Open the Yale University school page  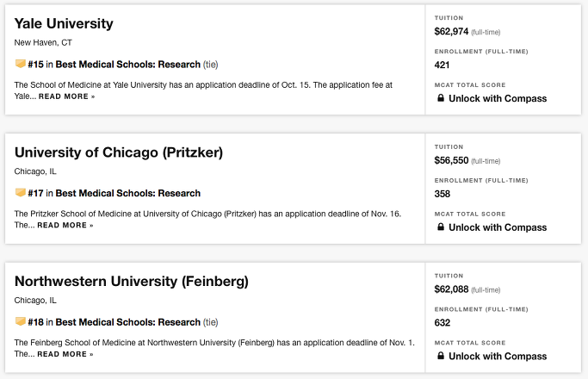[64, 23]
